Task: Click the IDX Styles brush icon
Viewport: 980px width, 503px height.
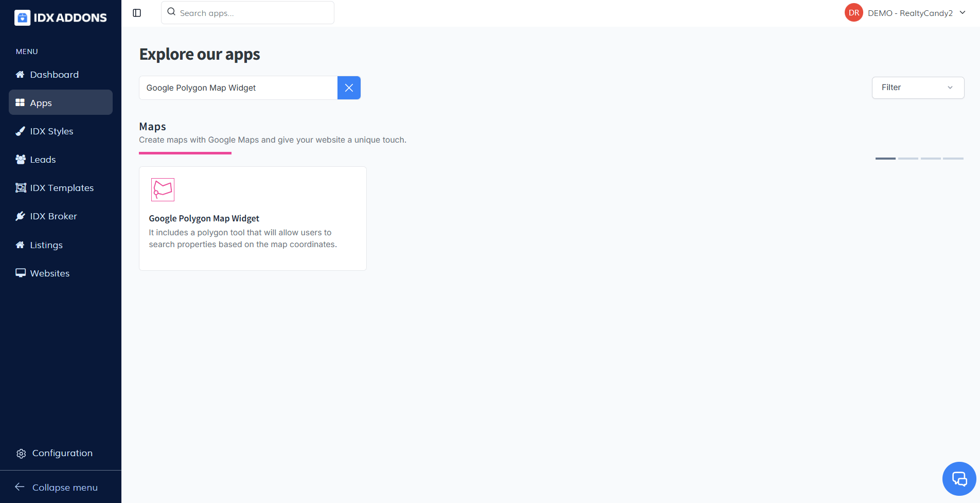Action: click(x=21, y=131)
